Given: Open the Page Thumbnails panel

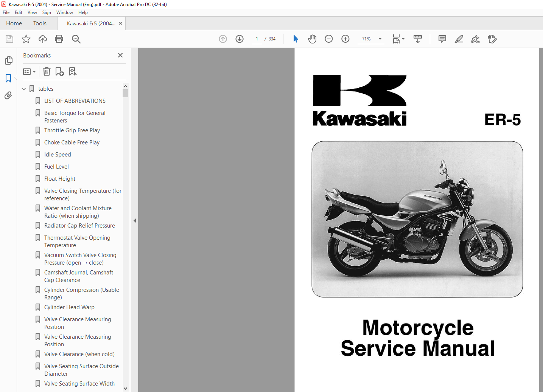Looking at the screenshot, I should 8,60.
